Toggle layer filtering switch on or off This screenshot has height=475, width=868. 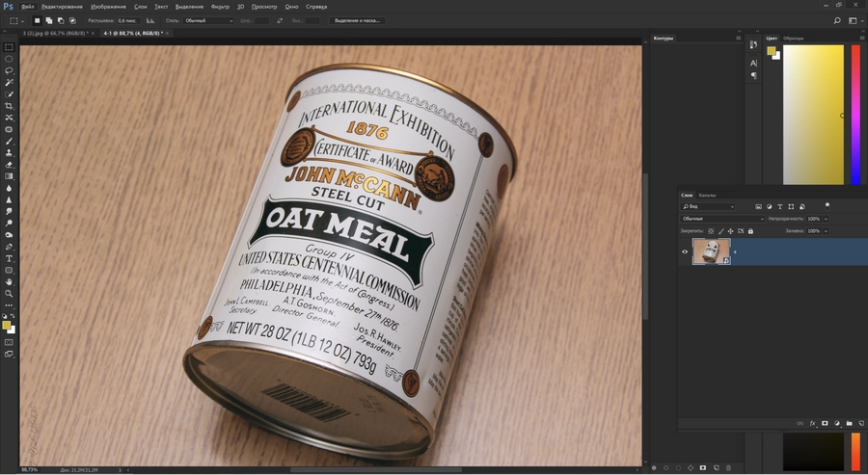coord(827,205)
